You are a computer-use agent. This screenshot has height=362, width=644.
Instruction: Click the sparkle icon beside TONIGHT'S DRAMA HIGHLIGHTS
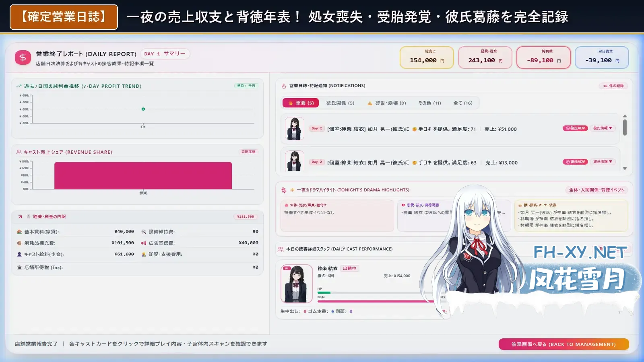click(x=292, y=190)
